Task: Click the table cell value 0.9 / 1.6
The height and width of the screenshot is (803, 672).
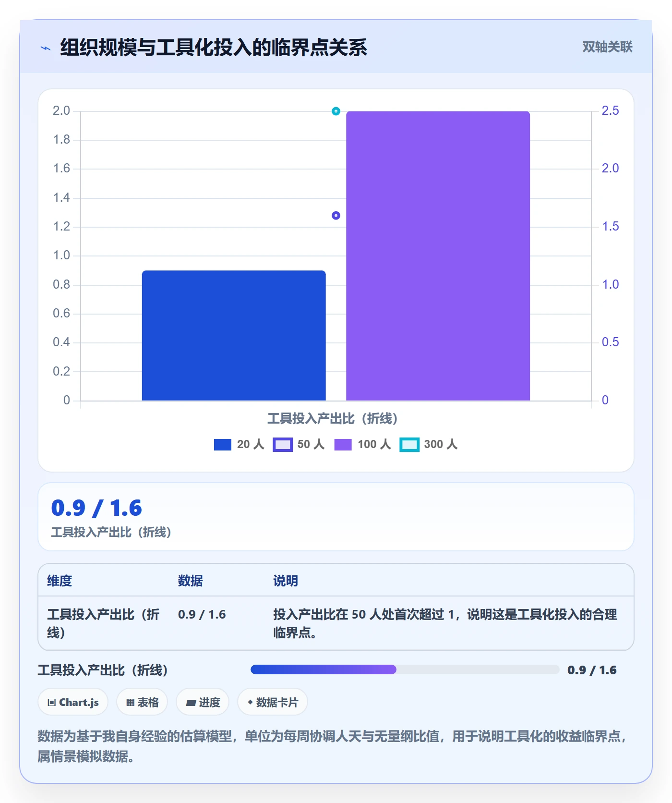Action: click(x=202, y=614)
